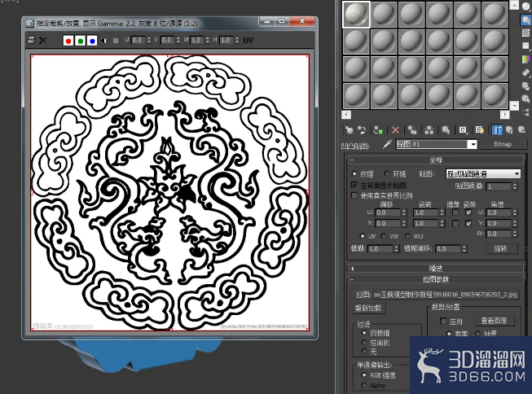Click the 模糊 blur value field
This screenshot has width=532, height=394.
(x=380, y=249)
